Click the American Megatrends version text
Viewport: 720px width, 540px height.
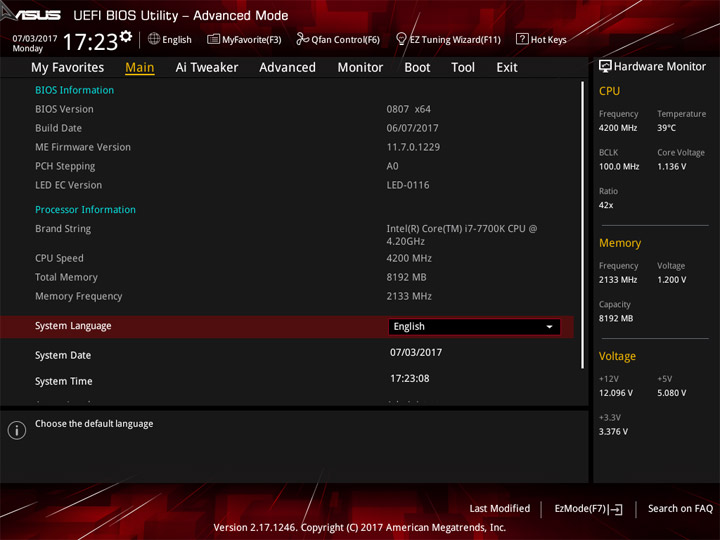[x=360, y=527]
